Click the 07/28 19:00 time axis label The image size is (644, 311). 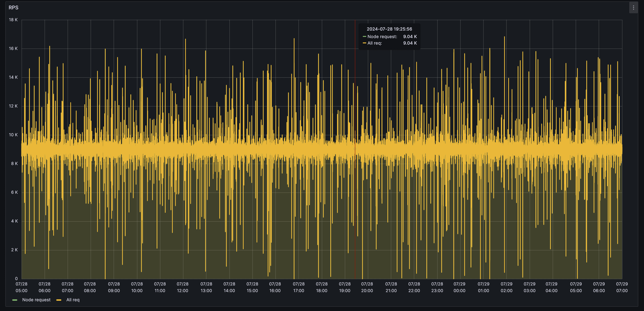345,287
